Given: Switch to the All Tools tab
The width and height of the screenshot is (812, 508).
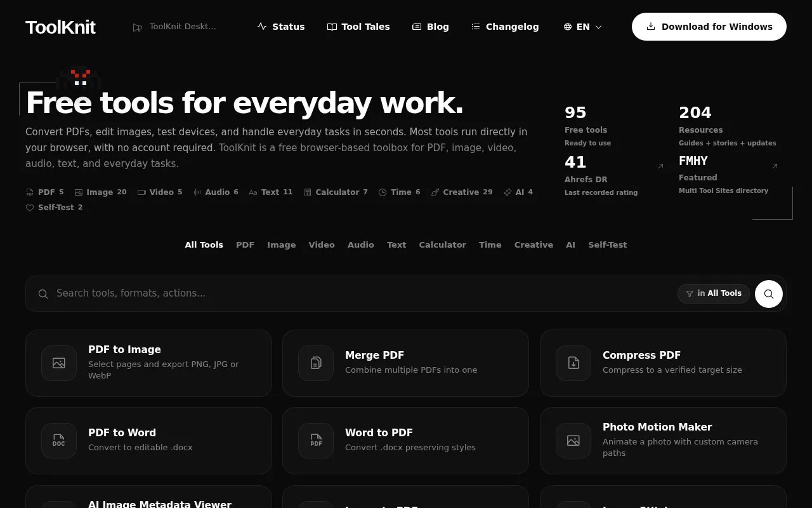Looking at the screenshot, I should point(204,244).
